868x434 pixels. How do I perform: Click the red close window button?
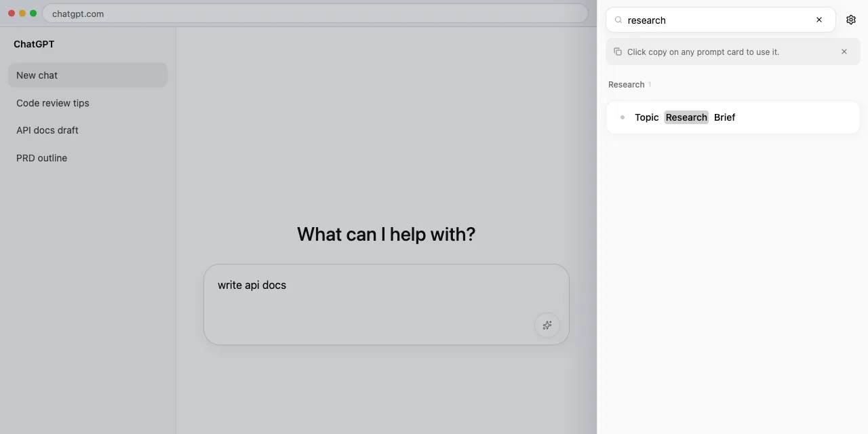click(x=12, y=14)
